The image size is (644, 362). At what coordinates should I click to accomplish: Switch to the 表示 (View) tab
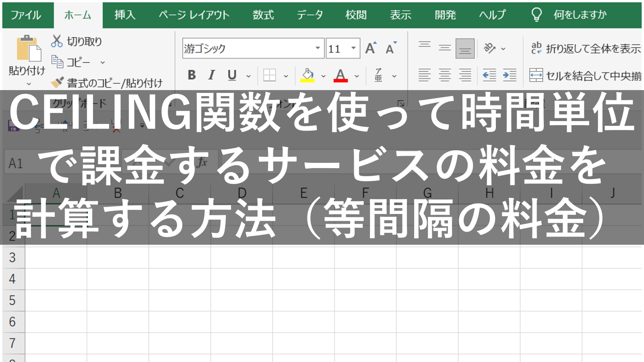[400, 15]
